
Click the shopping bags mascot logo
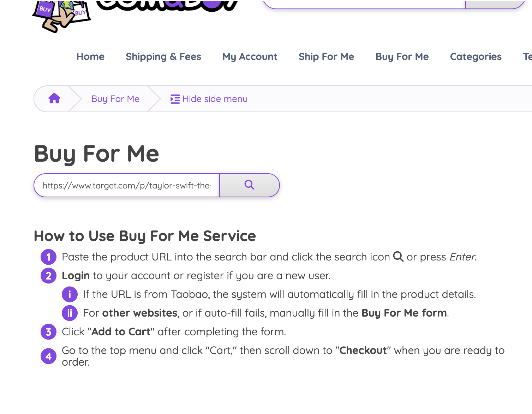click(x=61, y=16)
